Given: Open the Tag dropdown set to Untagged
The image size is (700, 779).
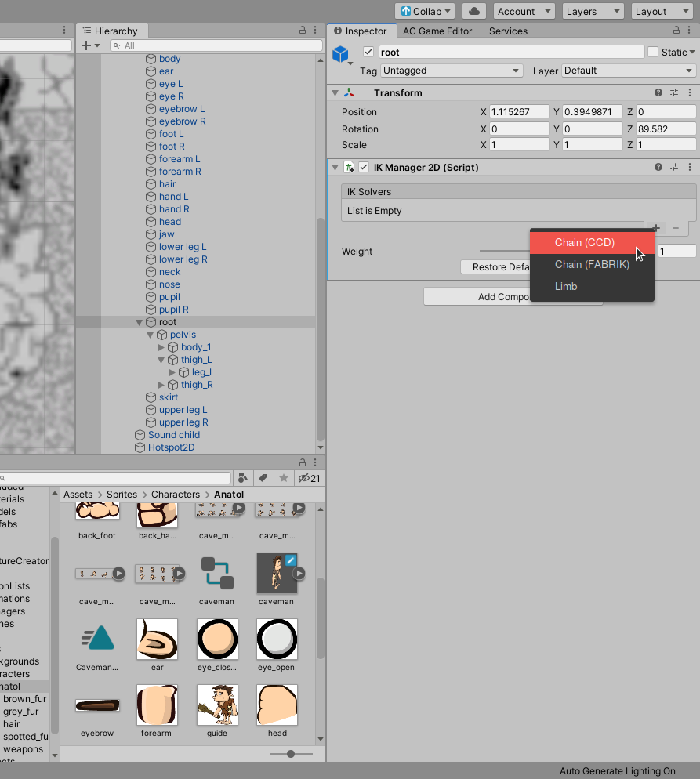Looking at the screenshot, I should [x=452, y=71].
